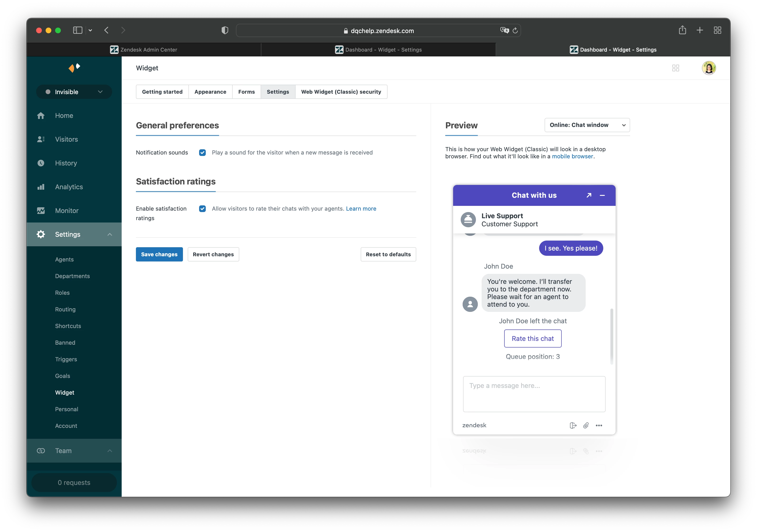757x532 pixels.
Task: Open Analytics bar chart icon
Action: [41, 187]
